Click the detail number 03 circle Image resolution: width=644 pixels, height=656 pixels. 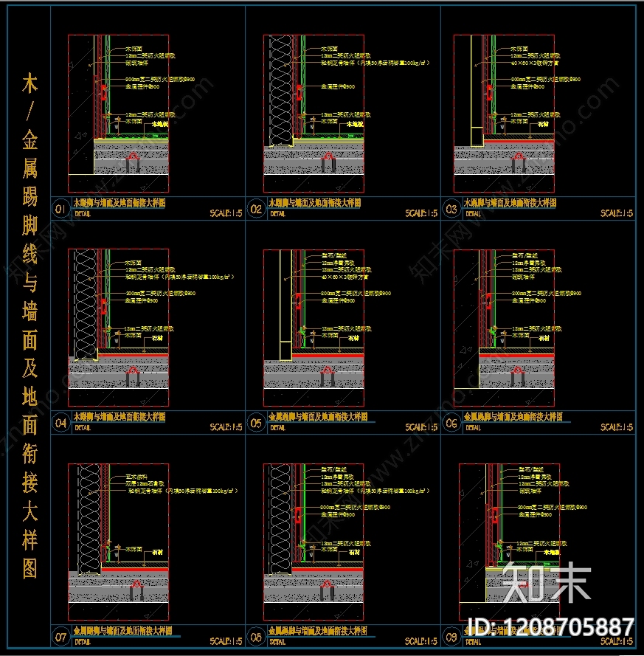click(x=451, y=209)
